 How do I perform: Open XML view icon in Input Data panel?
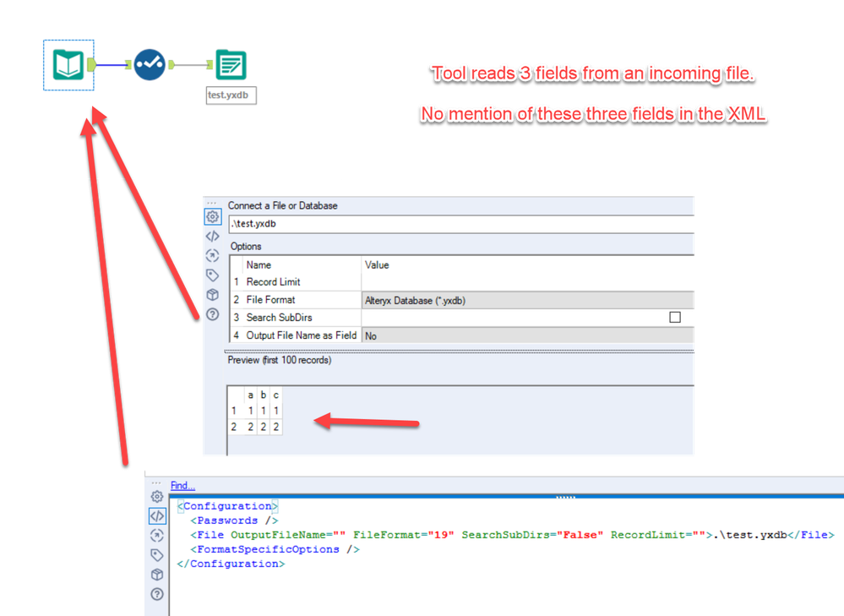point(213,237)
